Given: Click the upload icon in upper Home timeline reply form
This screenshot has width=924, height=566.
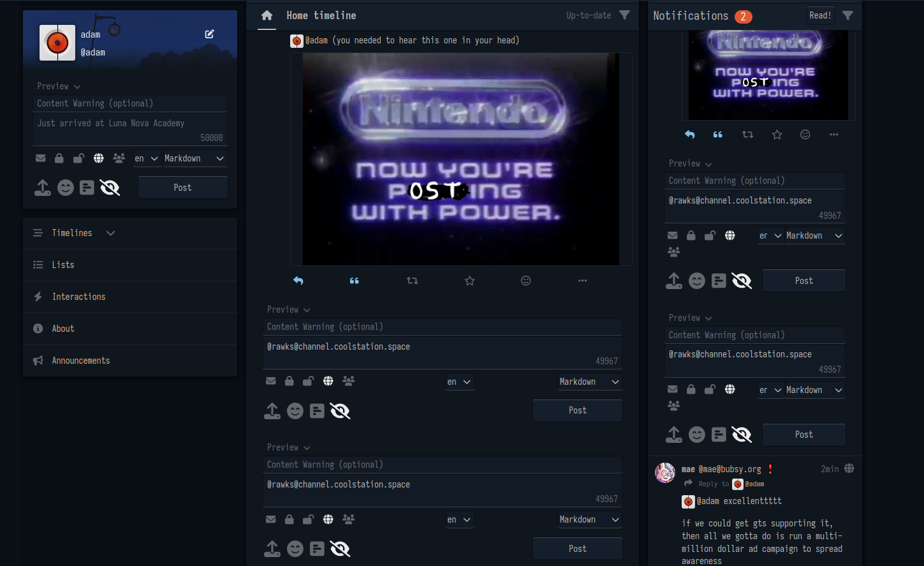Looking at the screenshot, I should pos(272,411).
